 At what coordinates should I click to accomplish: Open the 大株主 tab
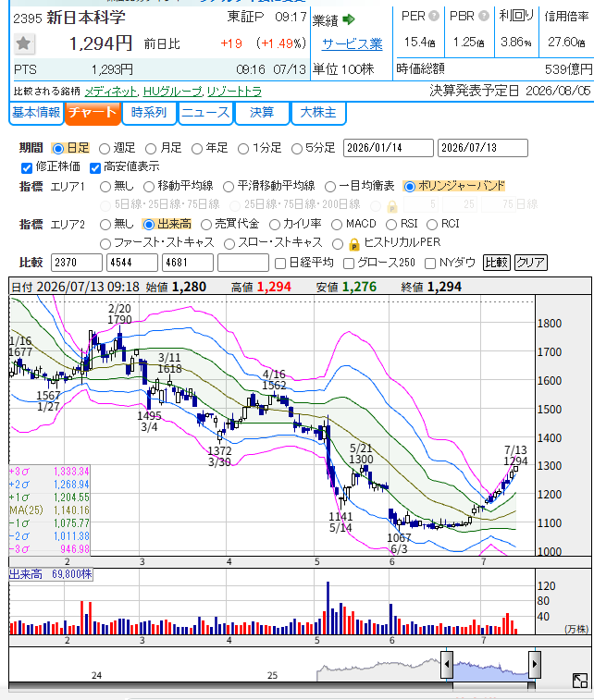pyautogui.click(x=318, y=113)
